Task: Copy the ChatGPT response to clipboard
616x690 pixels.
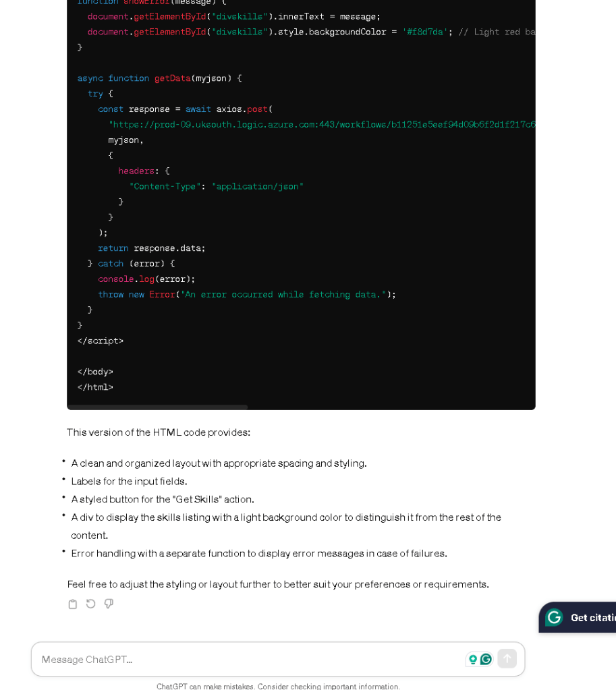Action: [73, 604]
